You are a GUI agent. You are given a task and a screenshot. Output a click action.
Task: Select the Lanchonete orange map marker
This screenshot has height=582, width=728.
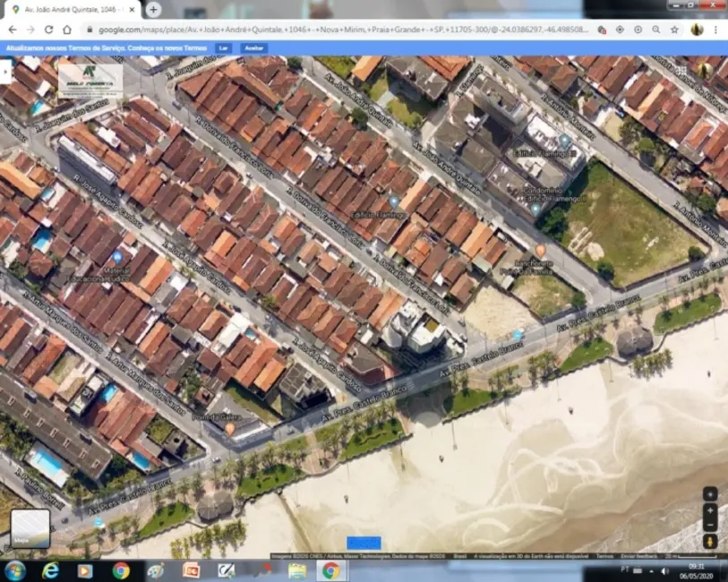pos(540,251)
